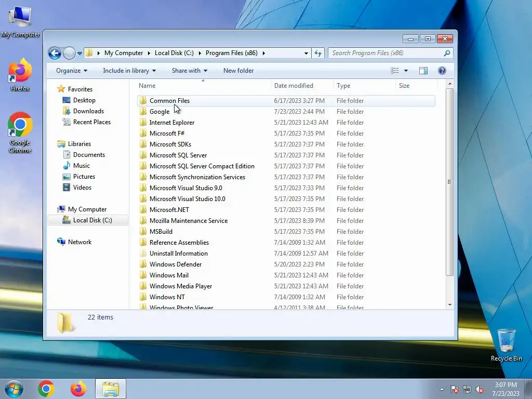Screen dimensions: 532x399
Task: Click Local Disk (C:) in the breadcrumb
Action: (x=174, y=53)
